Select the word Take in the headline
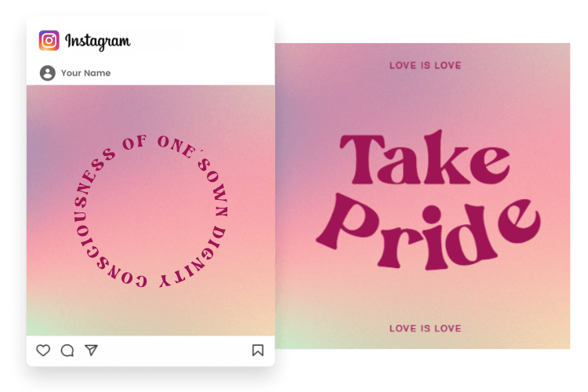The width and height of the screenshot is (588, 392). click(424, 158)
